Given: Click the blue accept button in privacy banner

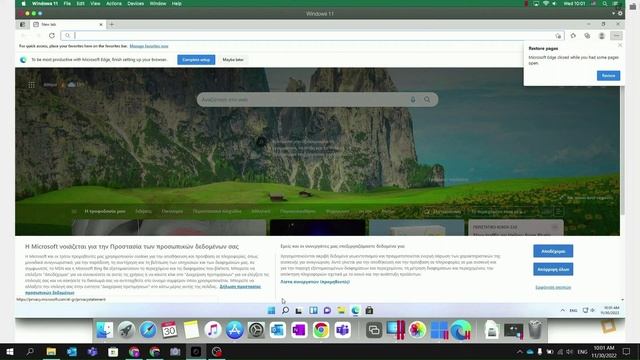Looking at the screenshot, I should click(553, 251).
